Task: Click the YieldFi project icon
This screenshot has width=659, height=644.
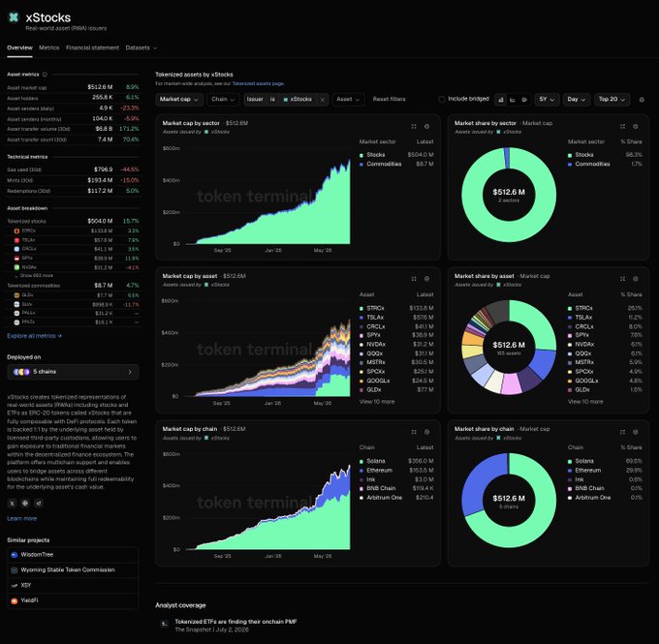Action: click(14, 600)
